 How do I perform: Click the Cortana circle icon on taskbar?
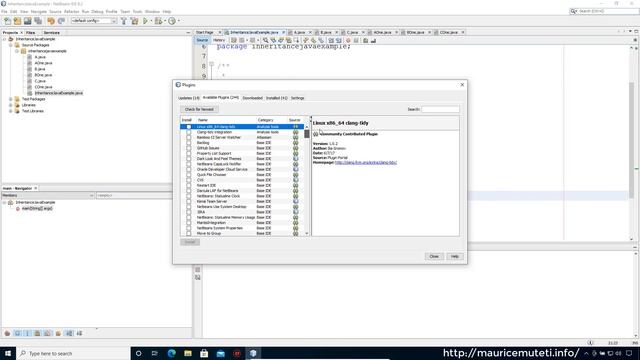click(x=138, y=353)
